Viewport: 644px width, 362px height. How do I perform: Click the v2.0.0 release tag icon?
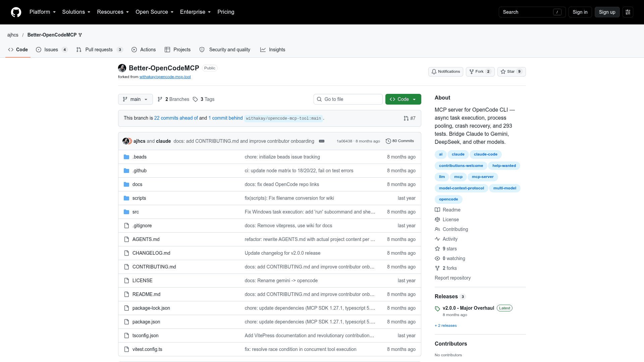click(437, 309)
